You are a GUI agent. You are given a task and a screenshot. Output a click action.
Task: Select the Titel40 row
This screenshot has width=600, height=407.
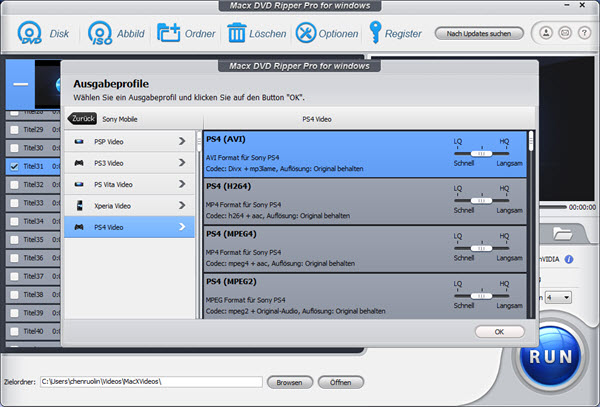pyautogui.click(x=33, y=331)
